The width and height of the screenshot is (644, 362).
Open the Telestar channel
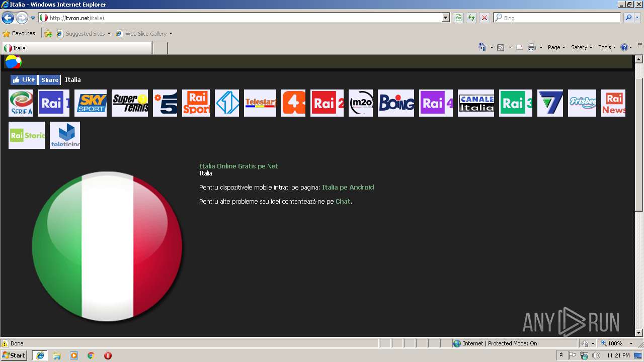coord(260,103)
